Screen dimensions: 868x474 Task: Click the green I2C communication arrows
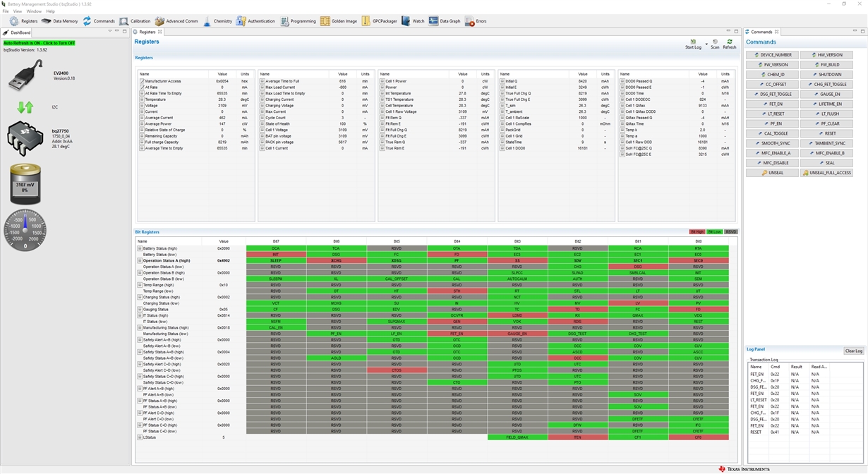tap(25, 107)
